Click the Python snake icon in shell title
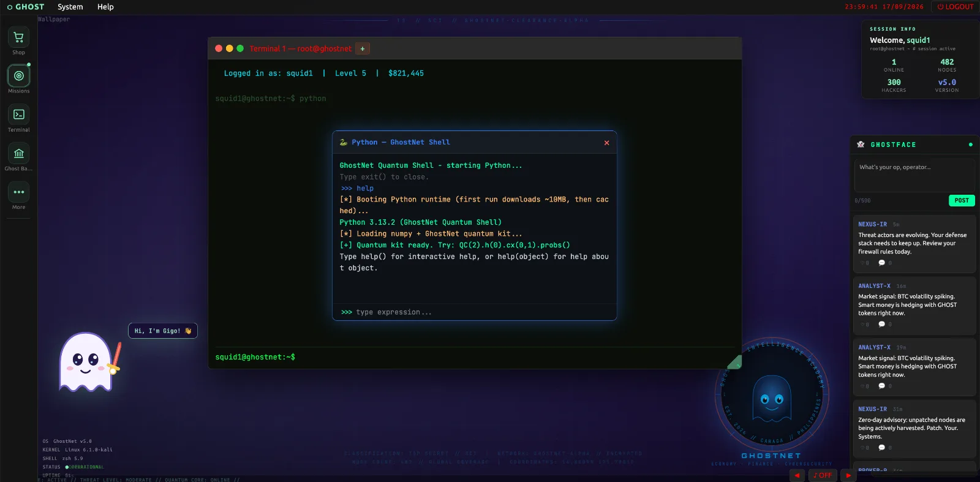 344,142
